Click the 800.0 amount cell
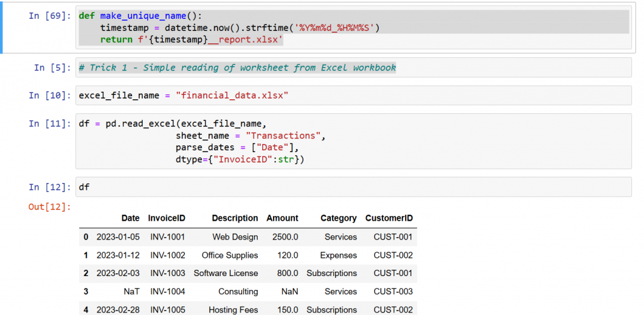Image resolution: width=644 pixels, height=315 pixels. 287,273
